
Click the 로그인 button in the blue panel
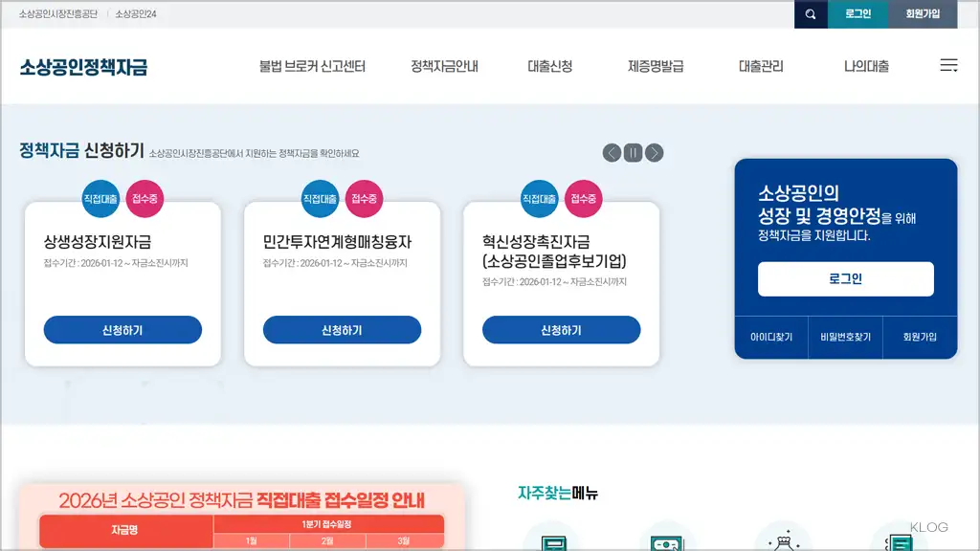coord(845,278)
